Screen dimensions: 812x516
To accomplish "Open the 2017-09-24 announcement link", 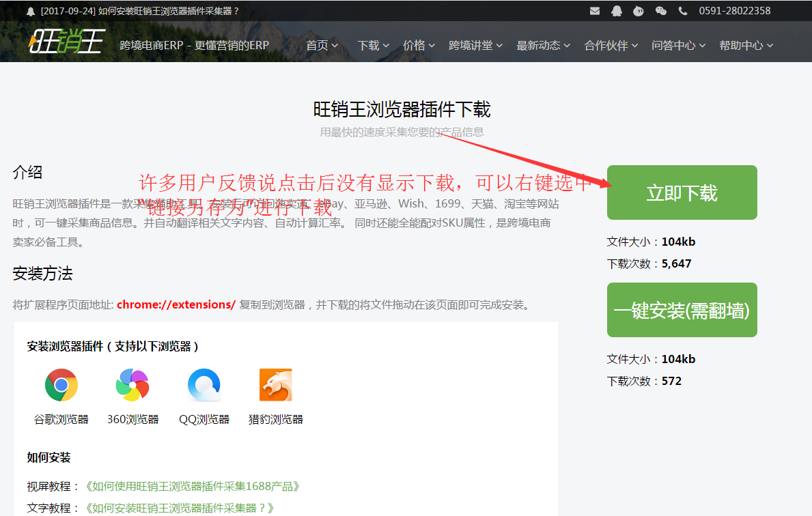I will pos(139,12).
